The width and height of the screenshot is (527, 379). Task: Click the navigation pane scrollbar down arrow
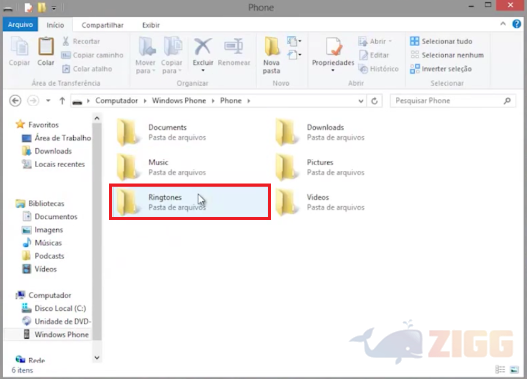point(97,357)
